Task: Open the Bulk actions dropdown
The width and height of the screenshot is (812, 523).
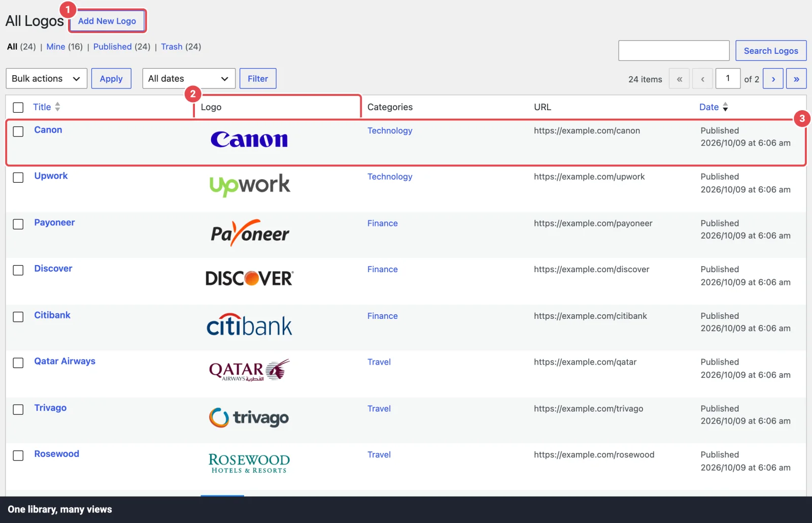Action: pos(47,79)
